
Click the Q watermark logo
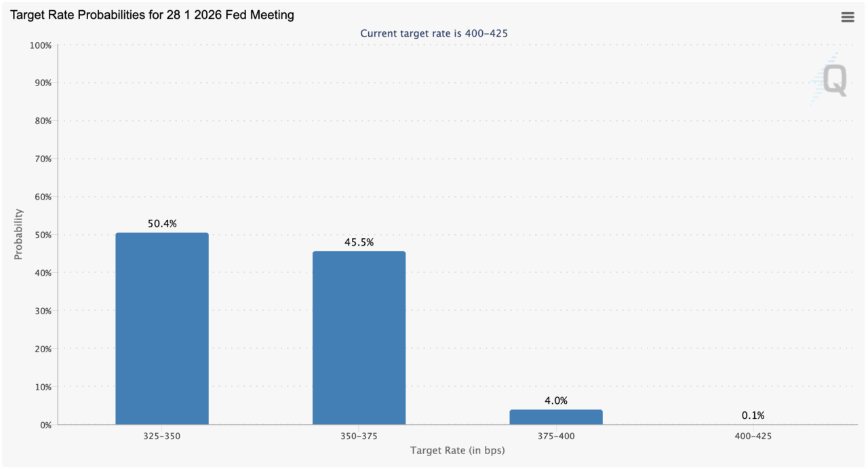(x=833, y=81)
